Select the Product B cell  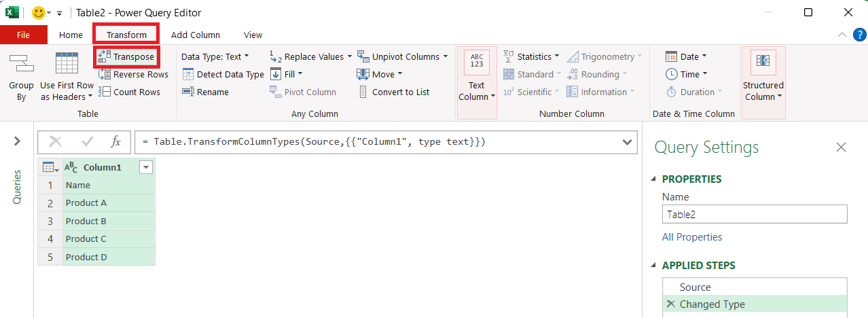[108, 221]
